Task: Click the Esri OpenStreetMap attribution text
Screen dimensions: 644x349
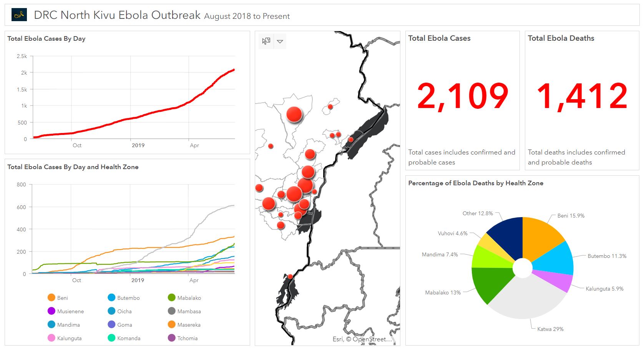Action: point(362,339)
